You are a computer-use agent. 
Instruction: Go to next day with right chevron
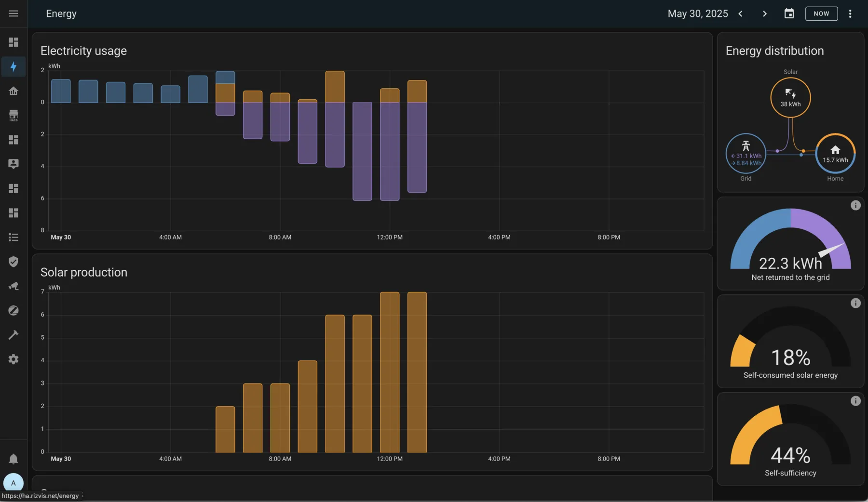pos(764,13)
